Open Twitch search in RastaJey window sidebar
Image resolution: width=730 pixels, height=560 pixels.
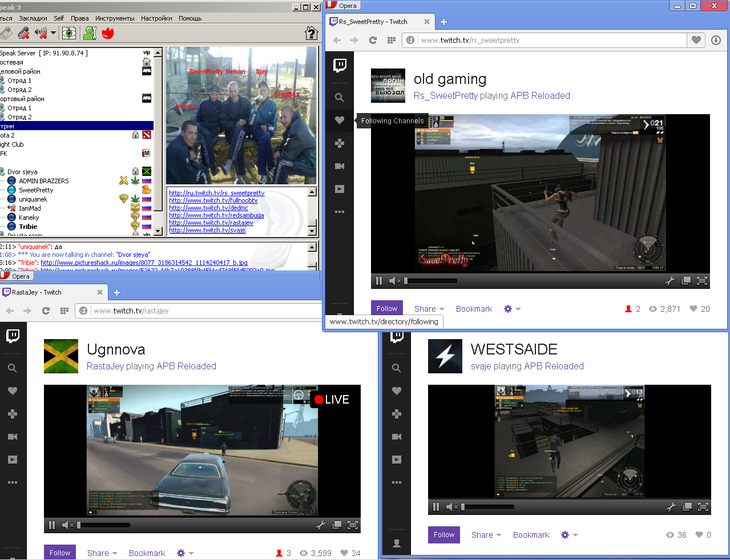[13, 368]
